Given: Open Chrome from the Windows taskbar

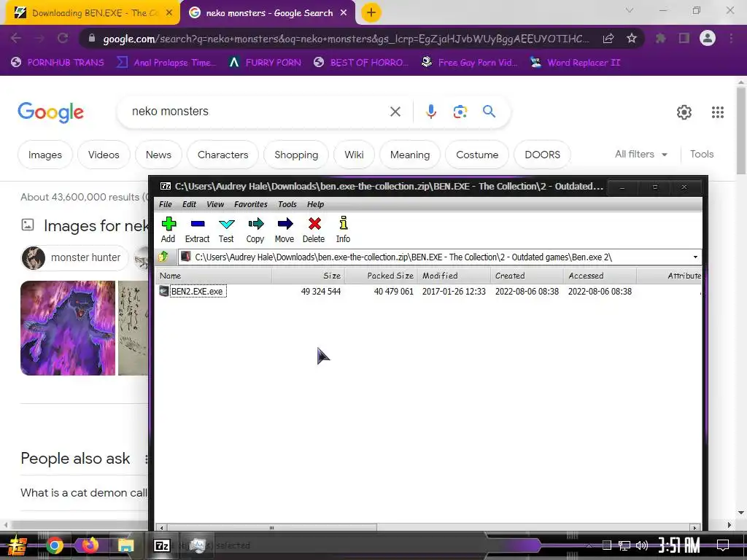Looking at the screenshot, I should [54, 545].
